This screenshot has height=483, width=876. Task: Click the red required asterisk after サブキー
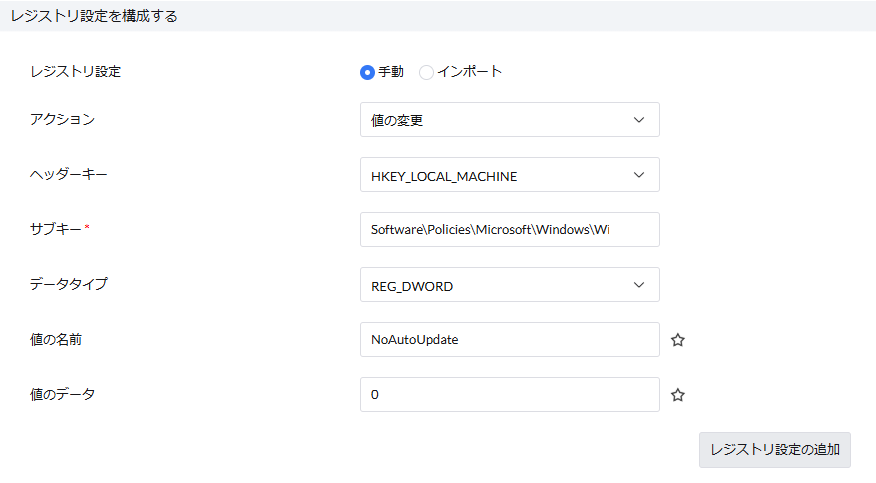pos(87,228)
